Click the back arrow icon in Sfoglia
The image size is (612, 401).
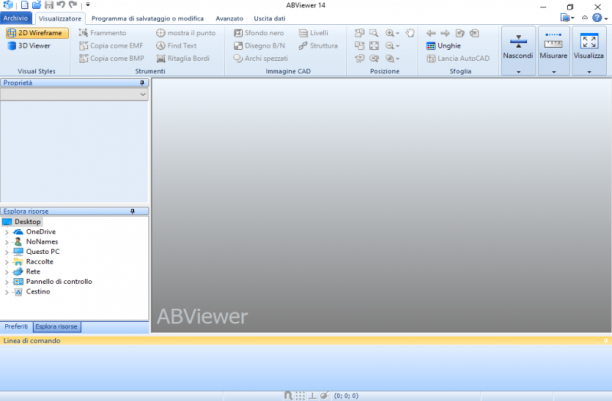click(431, 33)
